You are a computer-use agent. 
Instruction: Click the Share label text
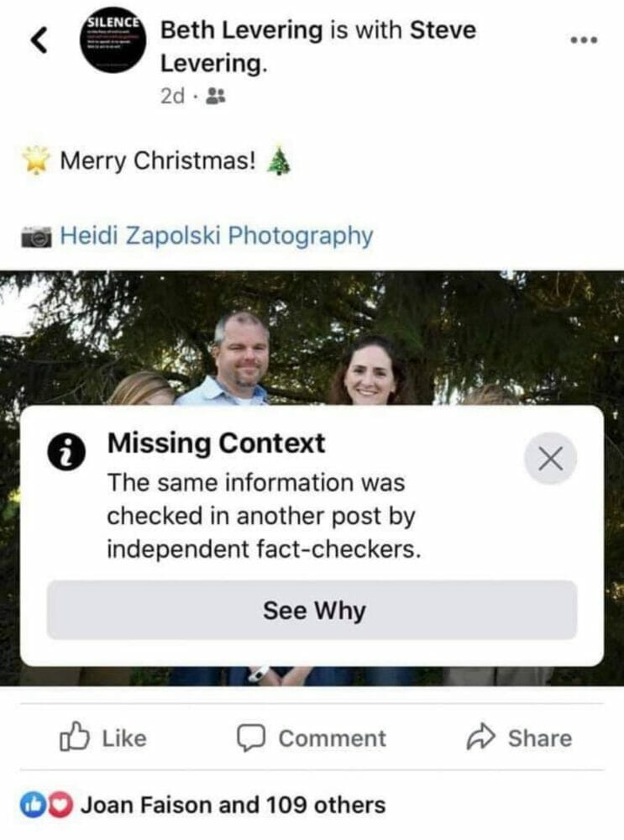[540, 738]
